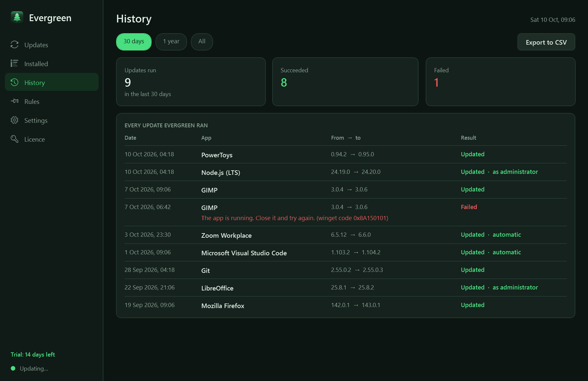588x381 pixels.
Task: Show All history entries
Action: 202,42
